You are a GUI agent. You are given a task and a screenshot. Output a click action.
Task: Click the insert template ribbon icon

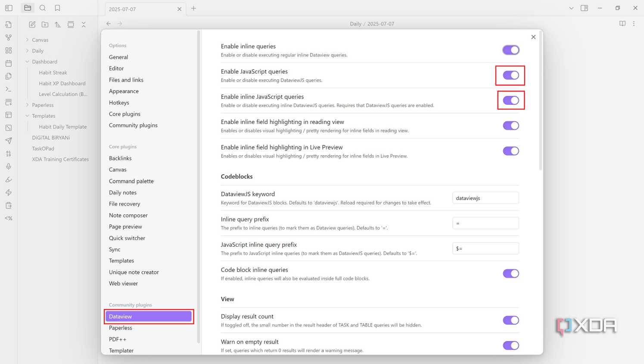coord(9,76)
